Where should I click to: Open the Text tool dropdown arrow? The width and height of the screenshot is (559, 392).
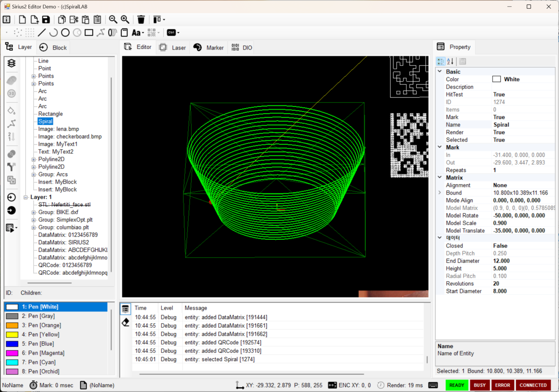coord(143,33)
